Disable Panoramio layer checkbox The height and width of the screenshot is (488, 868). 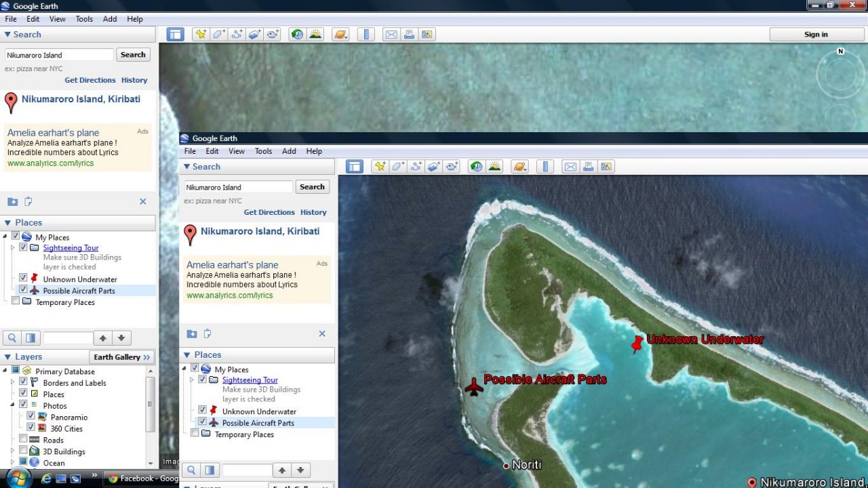[x=31, y=416]
